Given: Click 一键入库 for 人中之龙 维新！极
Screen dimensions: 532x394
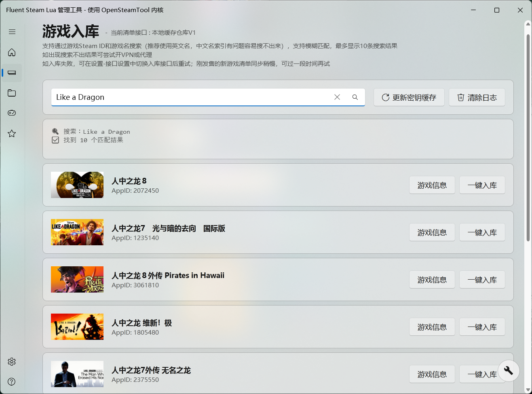Looking at the screenshot, I should 482,327.
